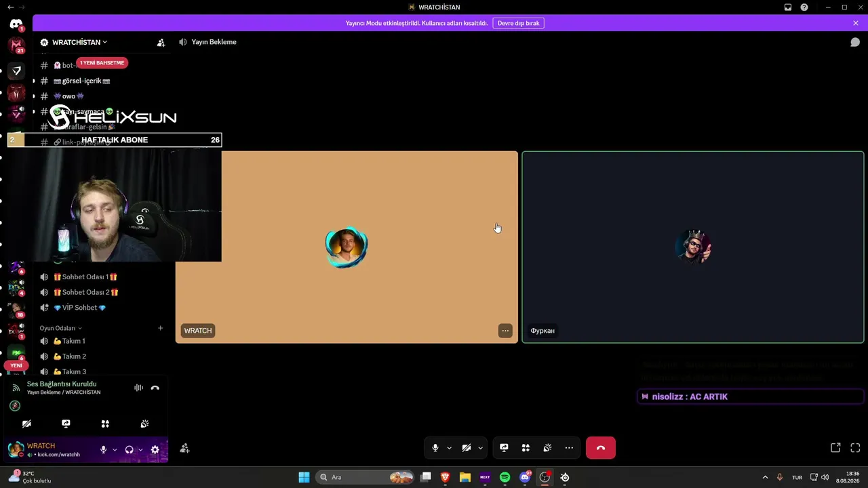
Task: Mute microphone in the user panel
Action: [x=103, y=449]
